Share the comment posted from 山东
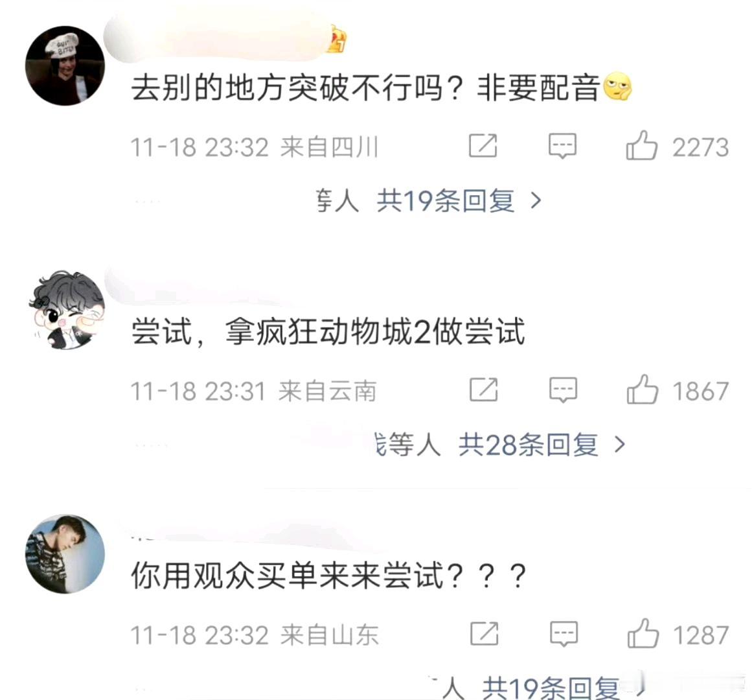The height and width of the screenshot is (700, 754). pos(485,634)
